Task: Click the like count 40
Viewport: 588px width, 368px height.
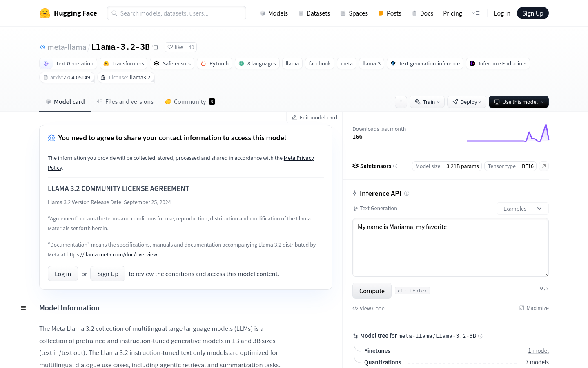Action: [191, 47]
